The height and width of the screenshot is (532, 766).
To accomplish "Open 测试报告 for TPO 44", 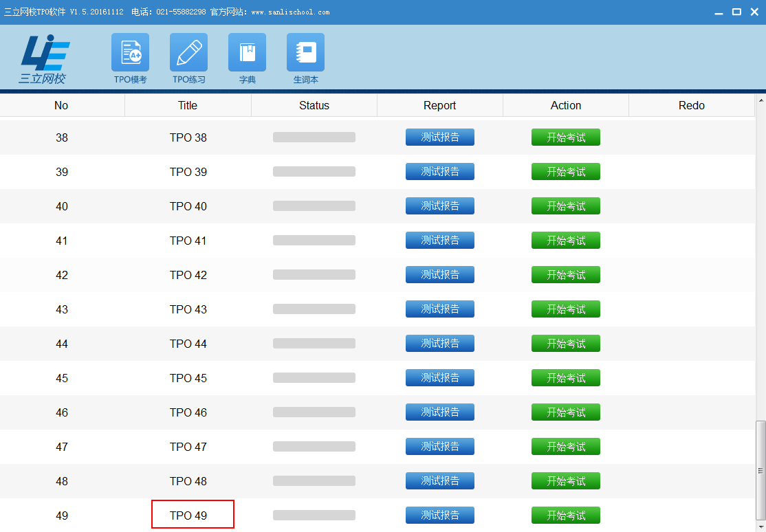I will coord(439,344).
